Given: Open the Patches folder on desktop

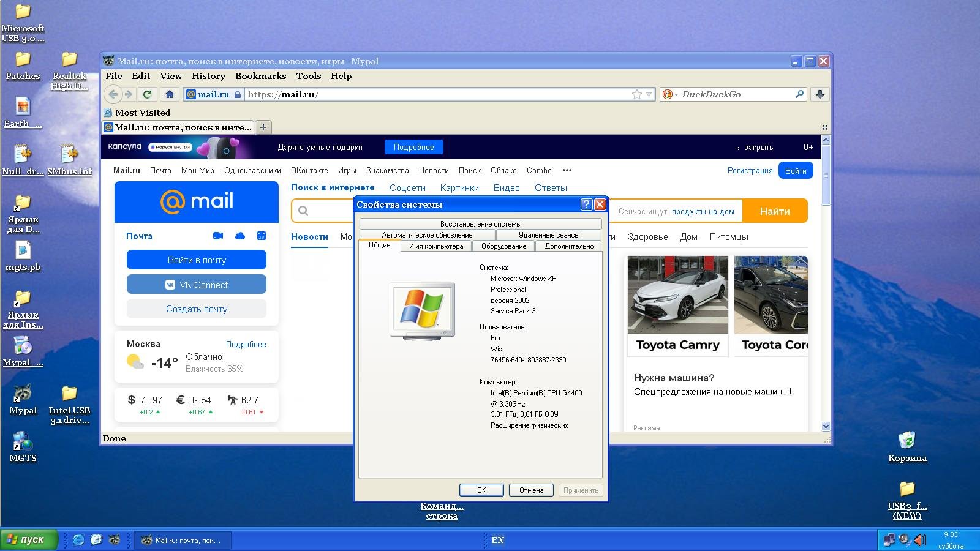Looking at the screenshot, I should 23,65.
